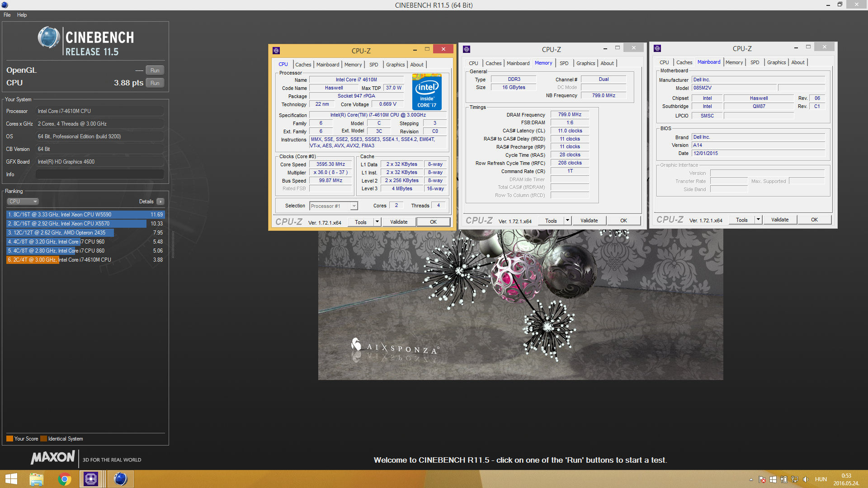Click the 3.88 pts CPU score
This screenshot has width=868, height=488.
click(x=128, y=83)
